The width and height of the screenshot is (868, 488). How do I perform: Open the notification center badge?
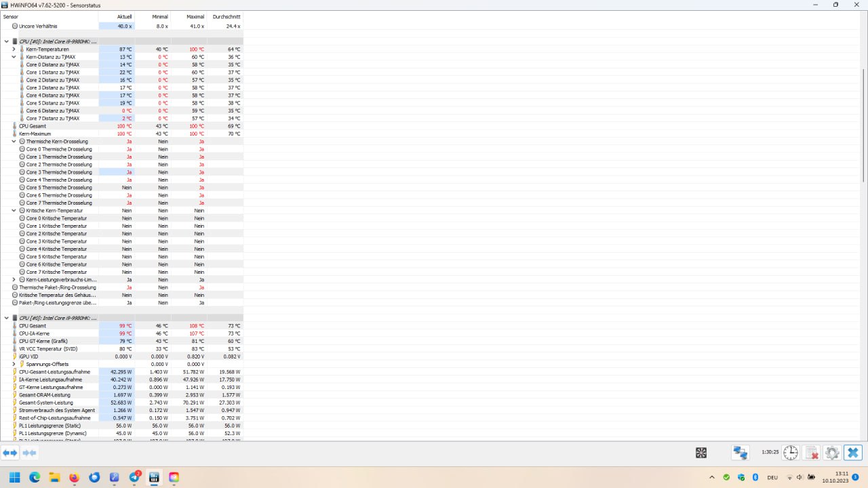856,477
